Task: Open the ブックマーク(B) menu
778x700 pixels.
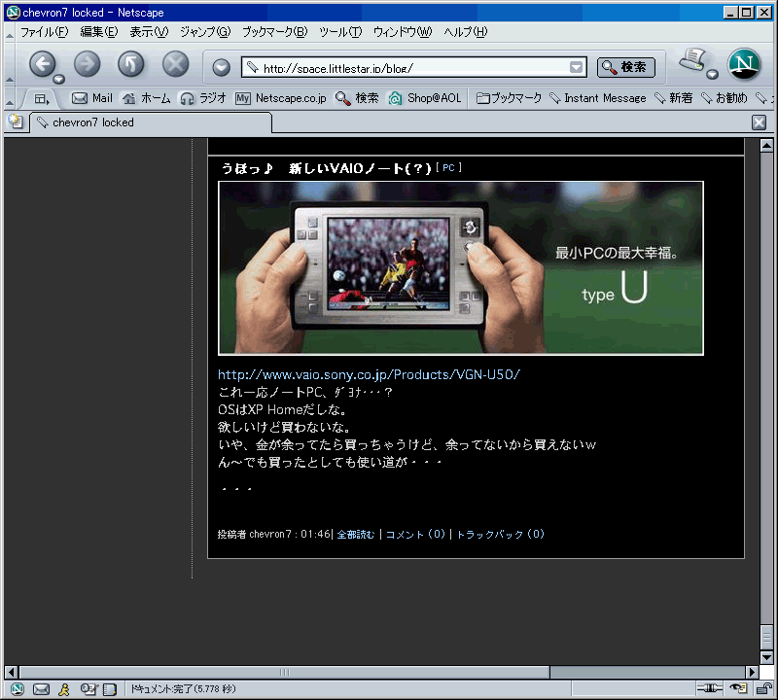Action: (x=274, y=32)
